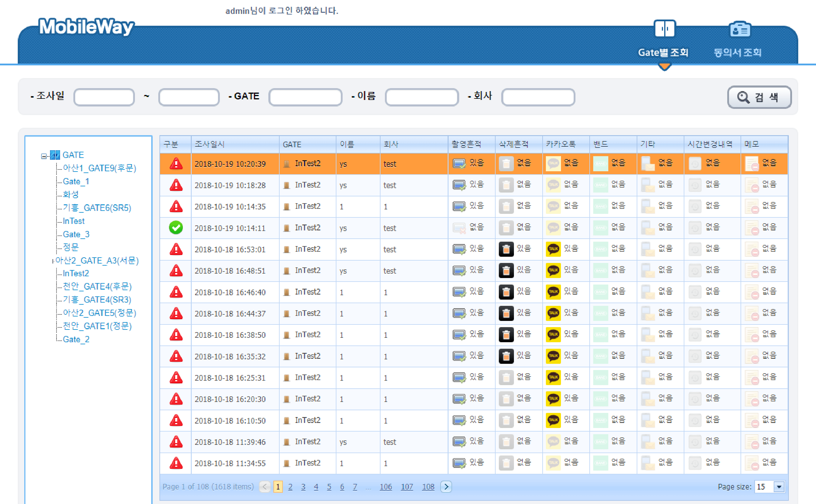Image resolution: width=816 pixels, height=504 pixels.
Task: Sort by 회사 column header
Action: [x=414, y=144]
